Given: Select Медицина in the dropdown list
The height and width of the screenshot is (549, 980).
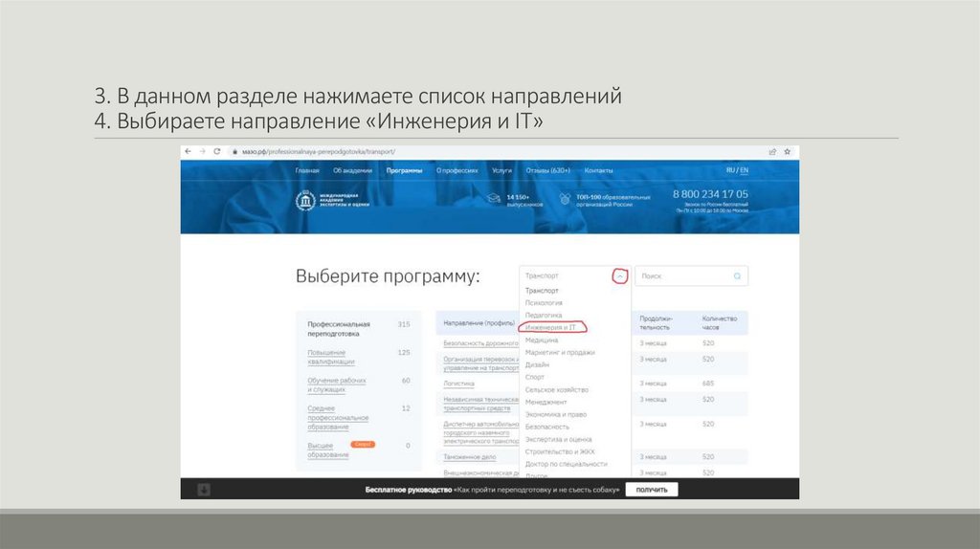Looking at the screenshot, I should (x=542, y=340).
